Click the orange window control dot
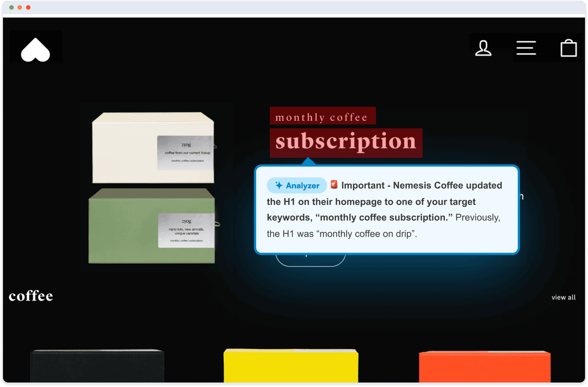This screenshot has width=588, height=387. pyautogui.click(x=20, y=7)
